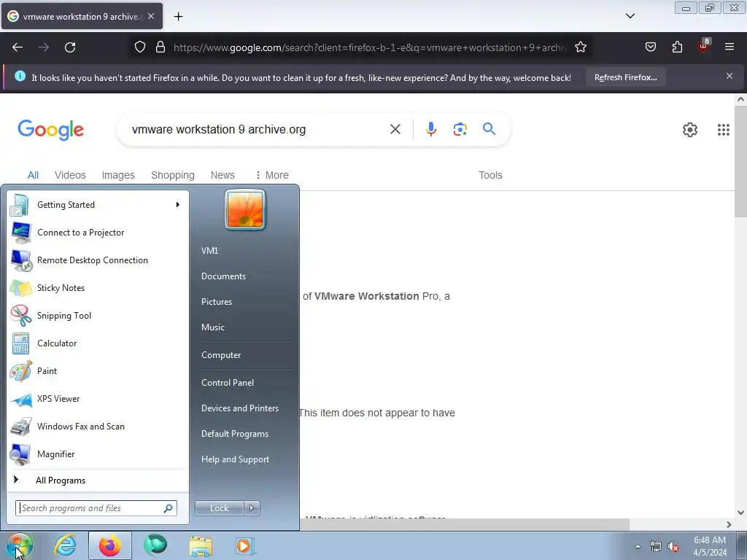
Task: Open Google quick settings gear
Action: click(690, 130)
